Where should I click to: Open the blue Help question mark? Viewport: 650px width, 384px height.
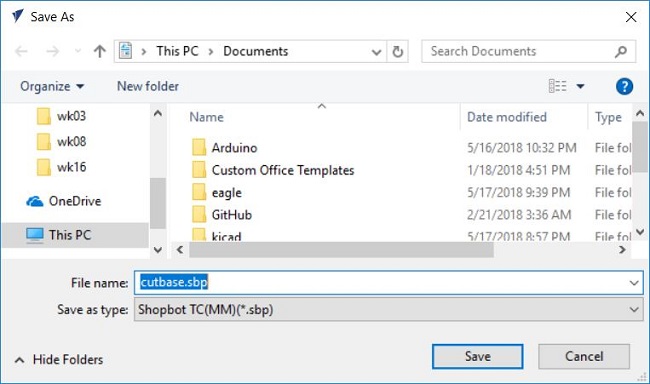(x=624, y=86)
